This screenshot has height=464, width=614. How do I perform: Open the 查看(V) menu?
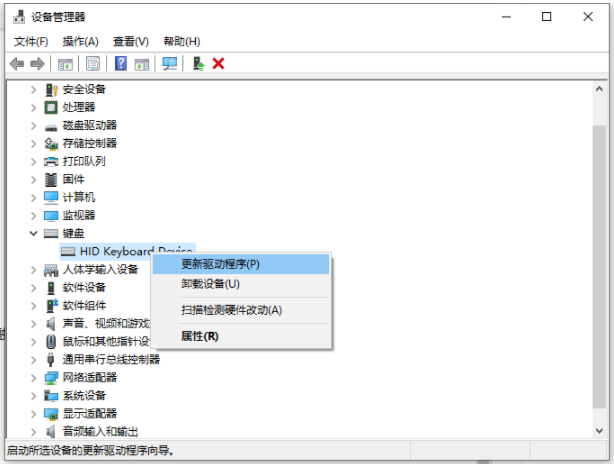[130, 41]
